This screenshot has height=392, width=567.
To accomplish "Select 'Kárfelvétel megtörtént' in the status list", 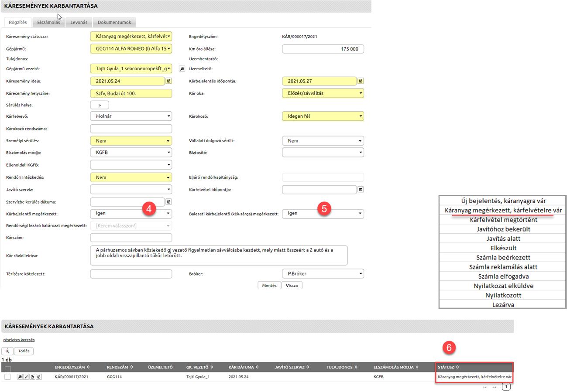I will [503, 220].
